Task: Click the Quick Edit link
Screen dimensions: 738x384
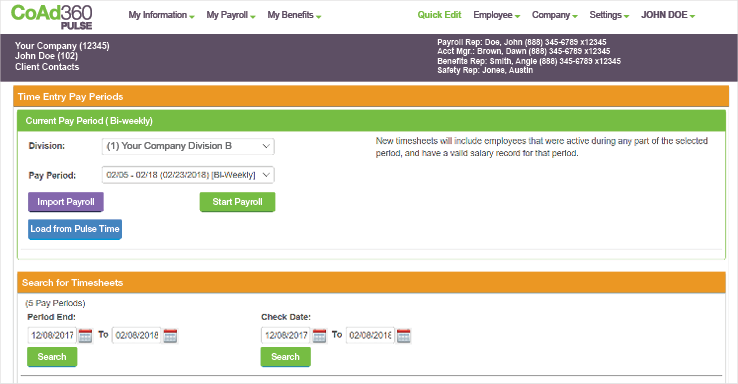Action: pyautogui.click(x=439, y=15)
